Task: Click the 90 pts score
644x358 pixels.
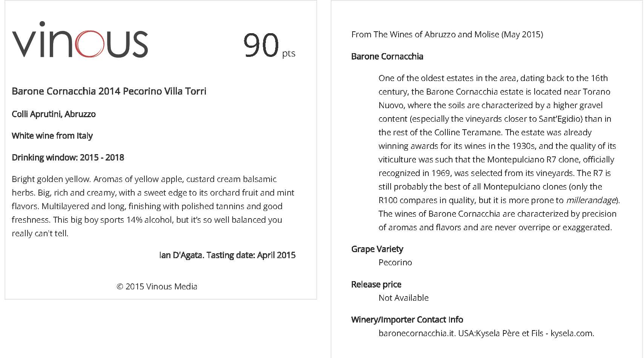Action: coord(269,46)
